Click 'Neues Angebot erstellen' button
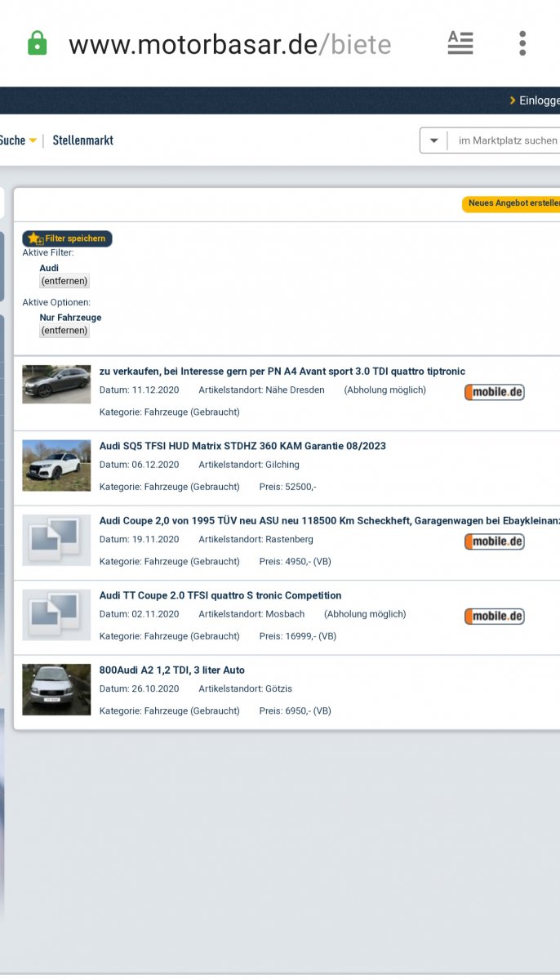The image size is (560, 980). tap(512, 203)
